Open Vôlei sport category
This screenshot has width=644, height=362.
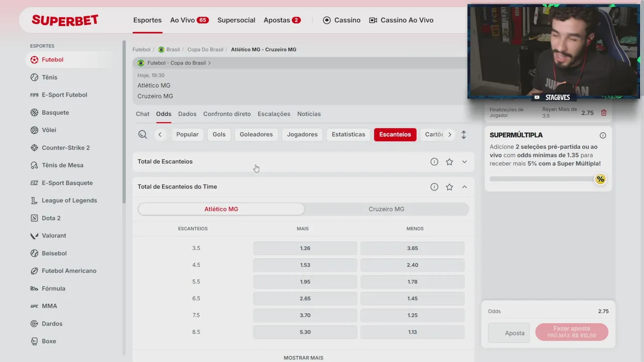(x=43, y=130)
